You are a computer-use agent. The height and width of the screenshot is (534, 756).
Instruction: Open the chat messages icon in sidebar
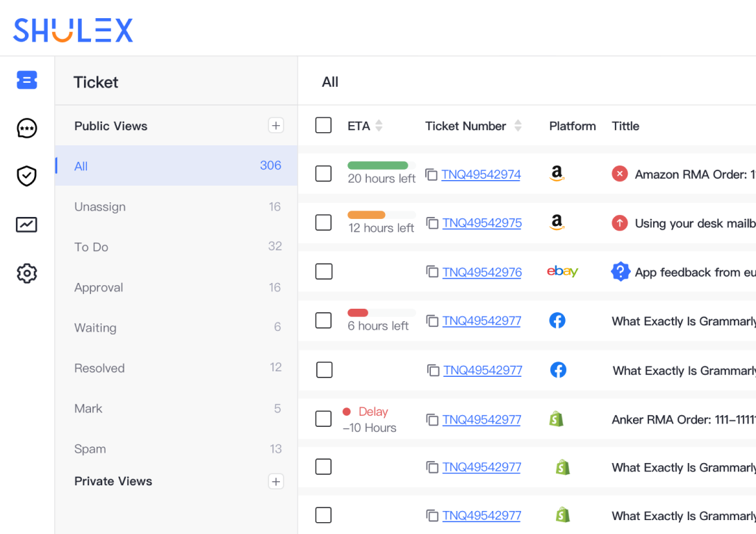(x=26, y=128)
